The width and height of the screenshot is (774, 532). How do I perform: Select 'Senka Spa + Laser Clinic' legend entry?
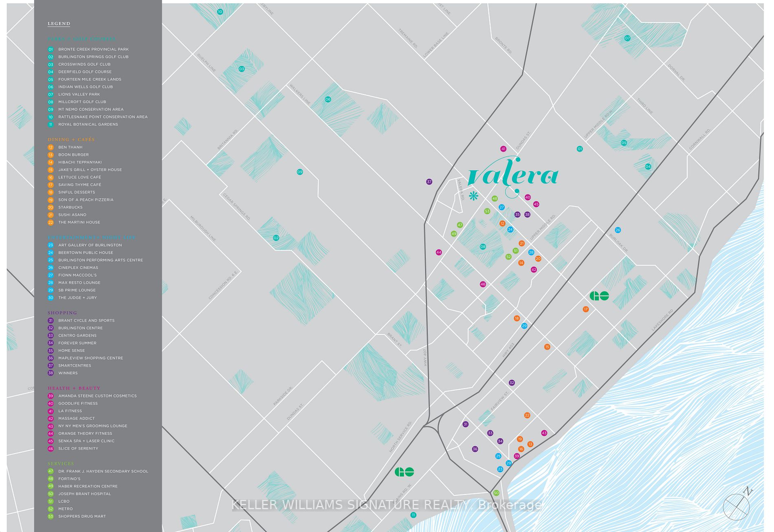[86, 441]
